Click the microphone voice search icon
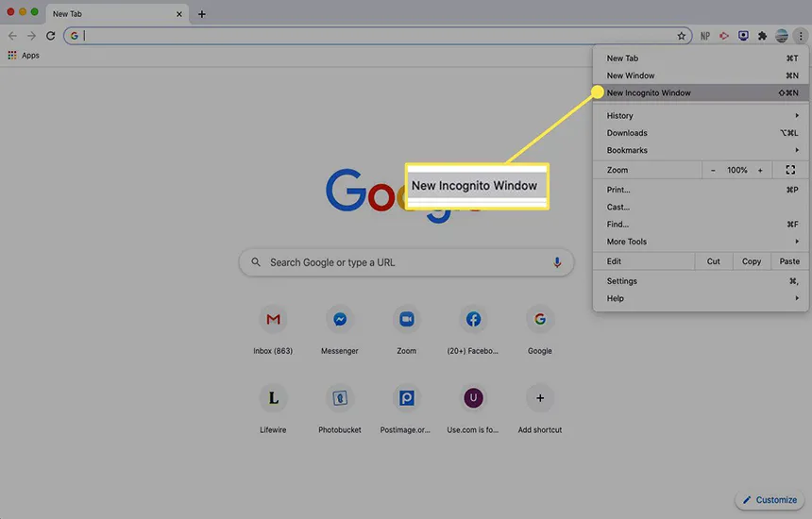 [557, 262]
